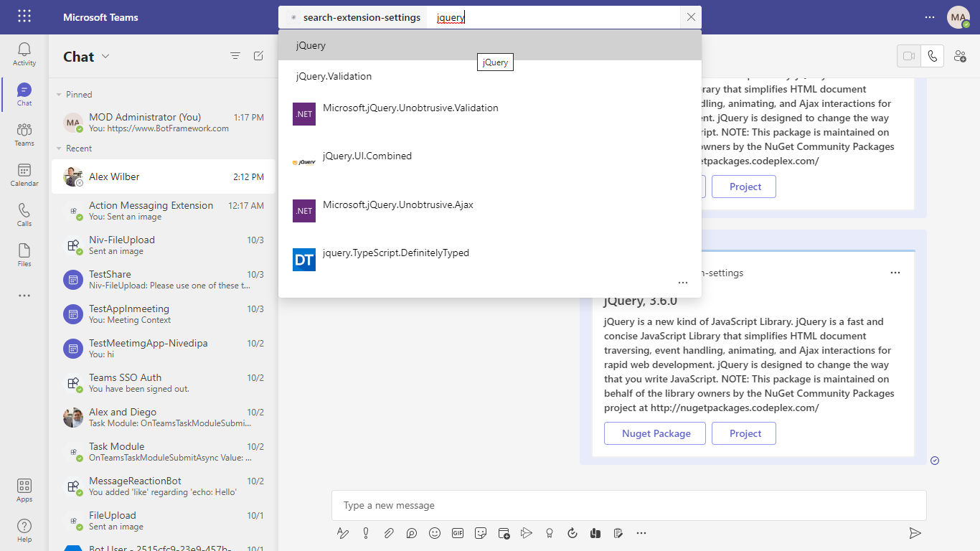Open the MOD Administrator (You) chat
Image resolution: width=980 pixels, height=551 pixels.
(x=163, y=122)
